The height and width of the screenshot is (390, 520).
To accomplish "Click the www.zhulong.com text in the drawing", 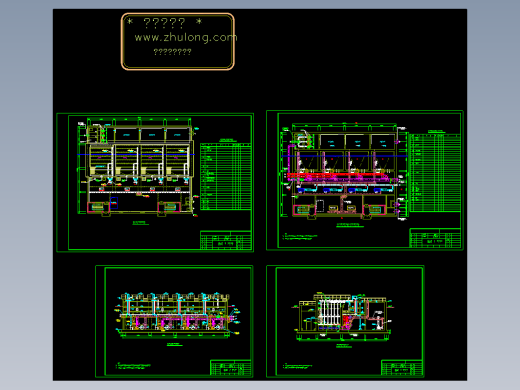I will tap(186, 37).
